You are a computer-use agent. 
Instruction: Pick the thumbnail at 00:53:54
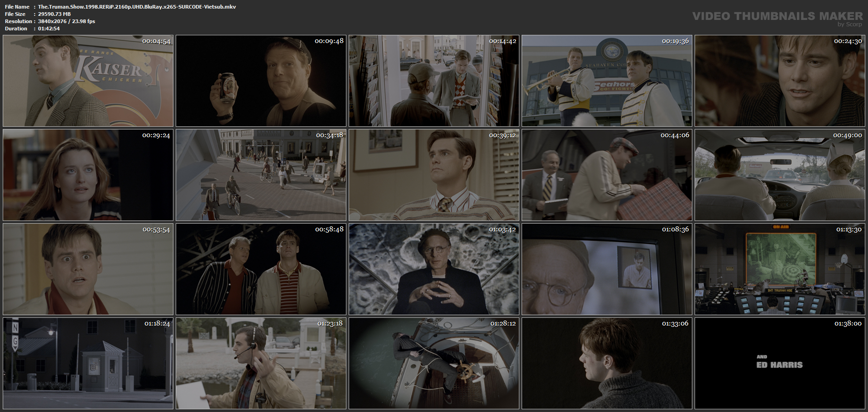point(88,269)
